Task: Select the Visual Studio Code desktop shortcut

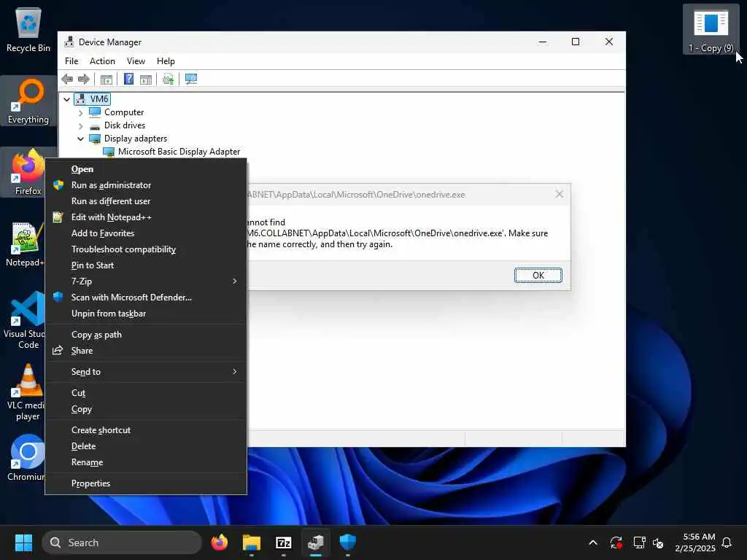Action: click(x=23, y=320)
